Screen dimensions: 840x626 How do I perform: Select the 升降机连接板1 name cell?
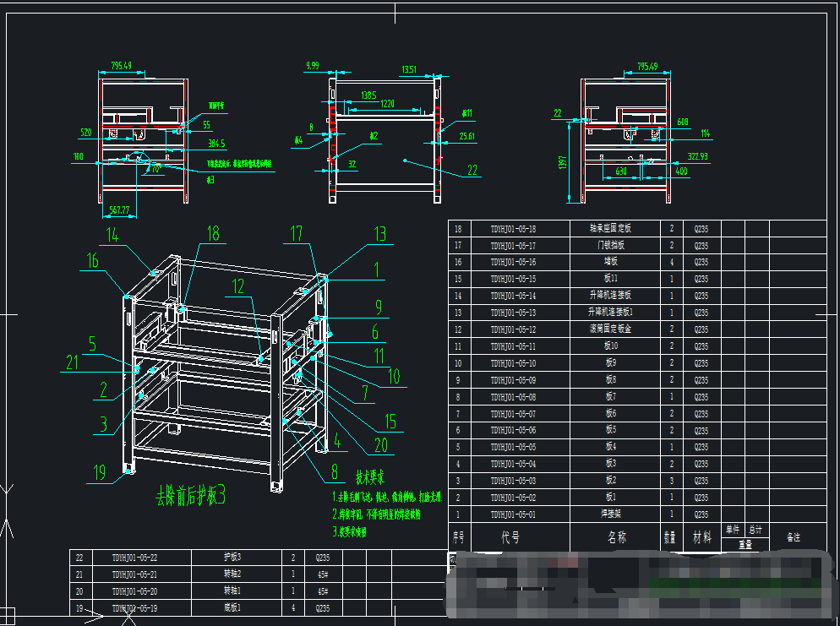pyautogui.click(x=610, y=313)
